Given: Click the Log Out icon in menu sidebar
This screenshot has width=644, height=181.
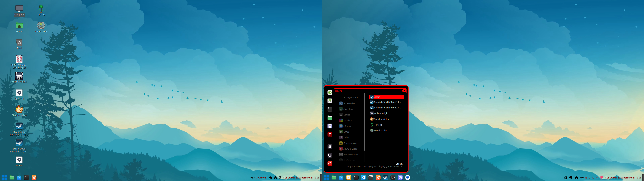Looking at the screenshot, I should pos(330,155).
